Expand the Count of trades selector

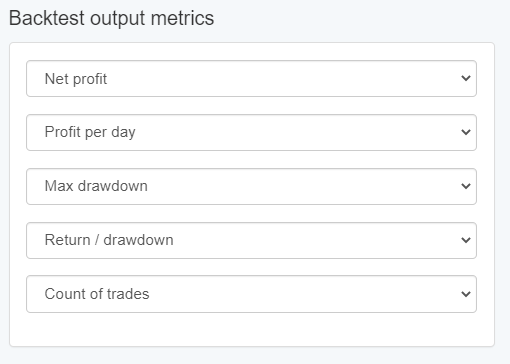pos(251,294)
